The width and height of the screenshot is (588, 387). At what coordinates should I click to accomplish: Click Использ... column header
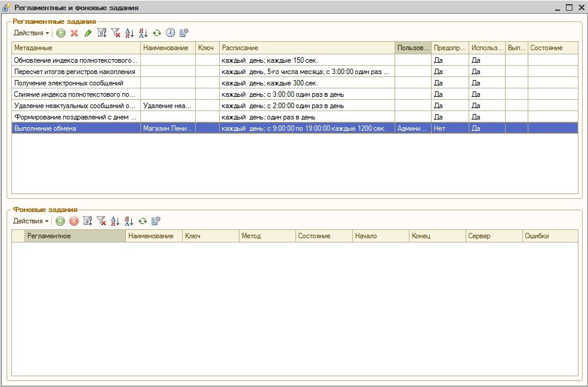487,48
